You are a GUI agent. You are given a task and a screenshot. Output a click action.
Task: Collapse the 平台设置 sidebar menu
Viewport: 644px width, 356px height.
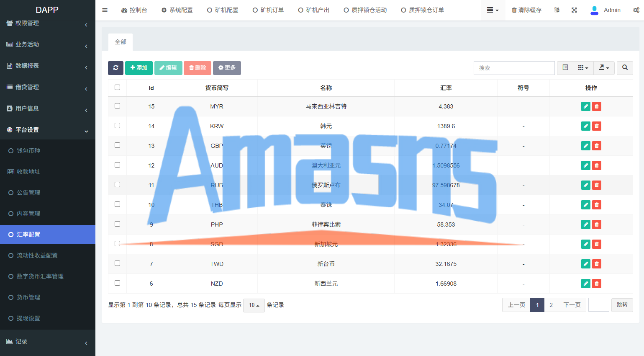coord(48,130)
